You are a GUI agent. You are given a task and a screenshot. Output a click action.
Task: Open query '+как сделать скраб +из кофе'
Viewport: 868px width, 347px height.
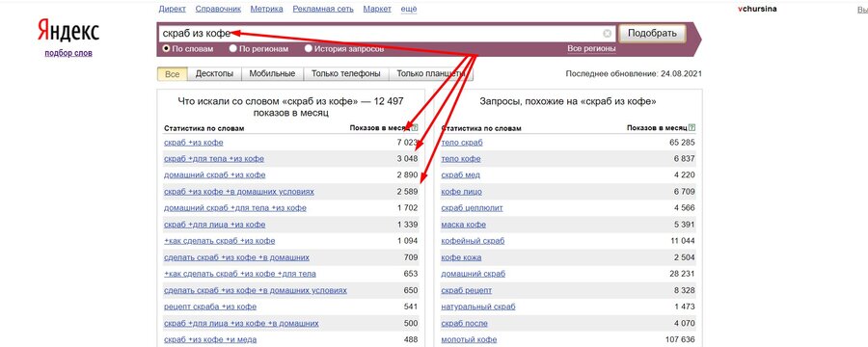(x=219, y=241)
